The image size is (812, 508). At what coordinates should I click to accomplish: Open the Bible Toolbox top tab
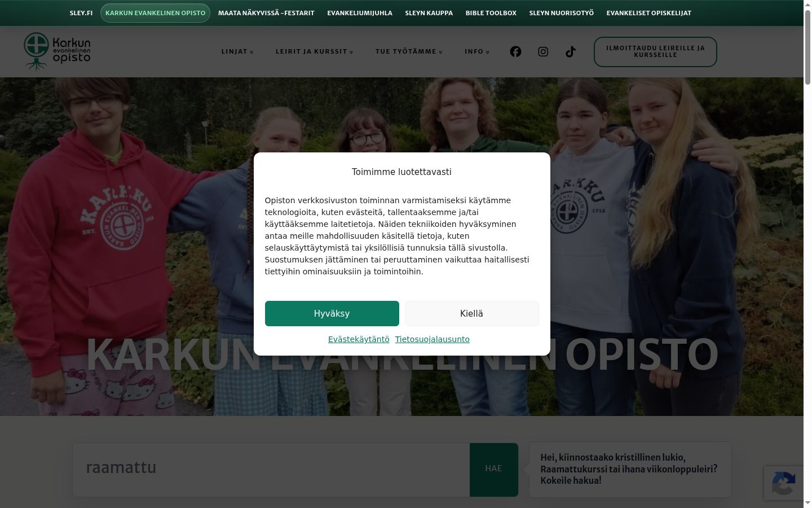[491, 13]
